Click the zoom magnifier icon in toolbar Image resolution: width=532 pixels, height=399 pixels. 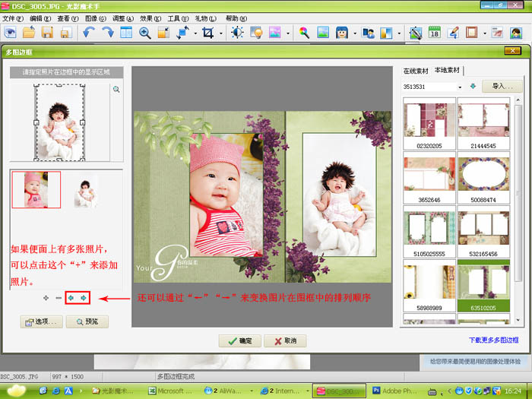[x=145, y=33]
